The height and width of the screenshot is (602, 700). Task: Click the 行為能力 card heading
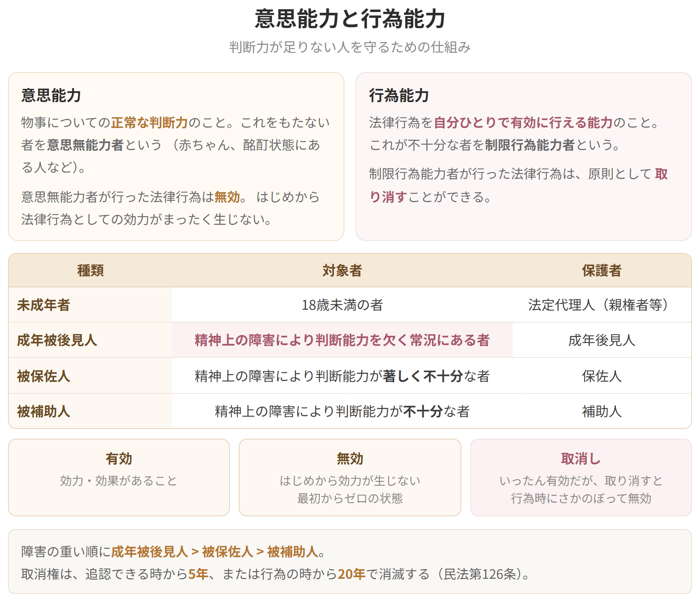click(x=399, y=96)
